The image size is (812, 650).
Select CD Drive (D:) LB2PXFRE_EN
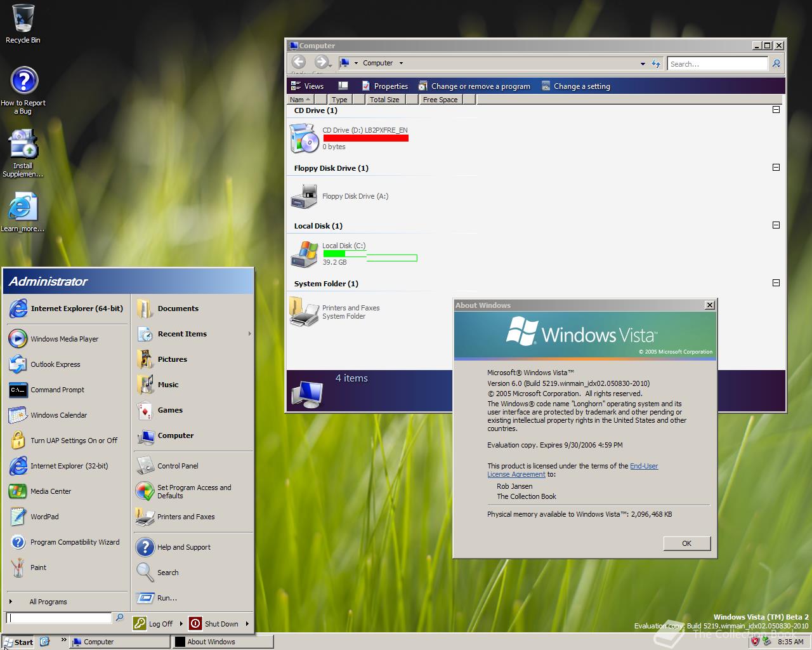(350, 138)
